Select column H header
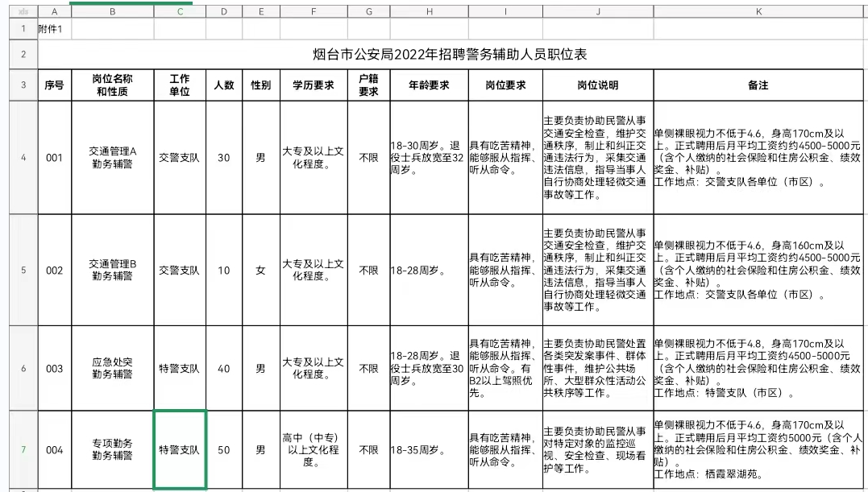 (x=429, y=11)
